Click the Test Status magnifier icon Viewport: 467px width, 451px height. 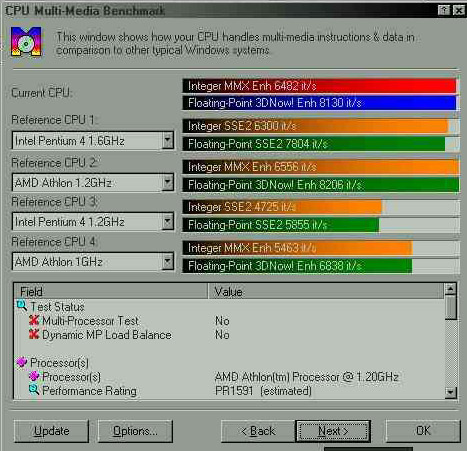point(22,305)
